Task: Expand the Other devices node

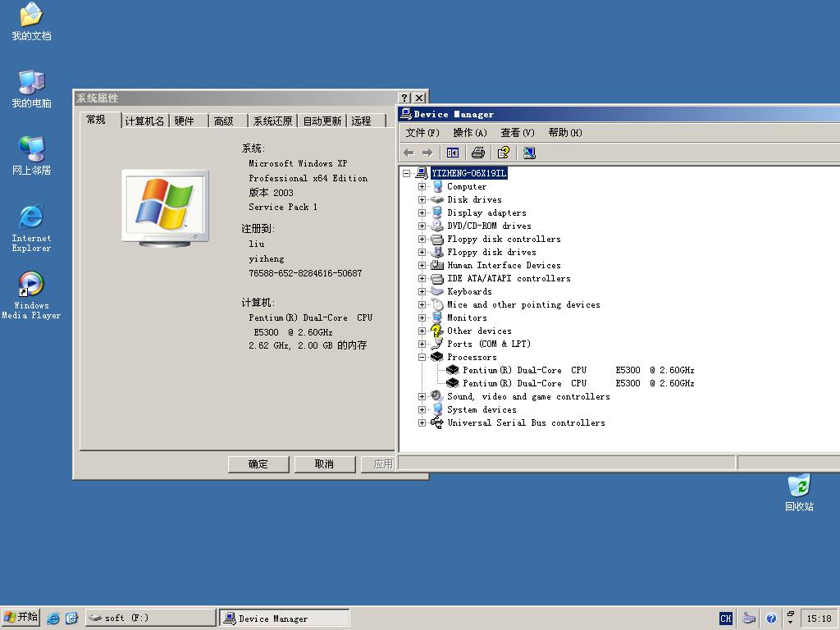Action: (422, 331)
